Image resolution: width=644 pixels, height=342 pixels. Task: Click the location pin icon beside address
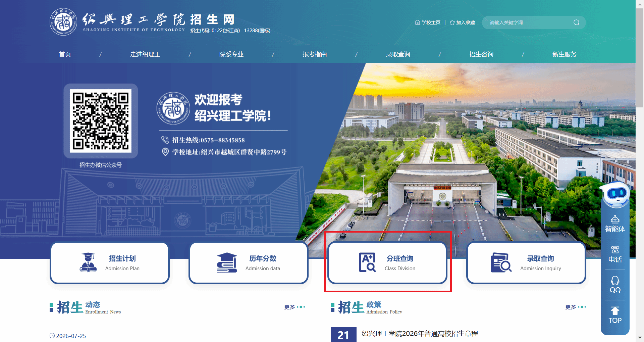[x=165, y=152]
